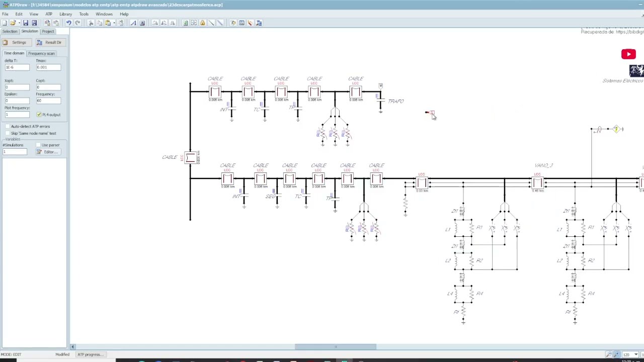Switch to the Project tab
Image resolution: width=644 pixels, height=362 pixels.
pyautogui.click(x=48, y=31)
